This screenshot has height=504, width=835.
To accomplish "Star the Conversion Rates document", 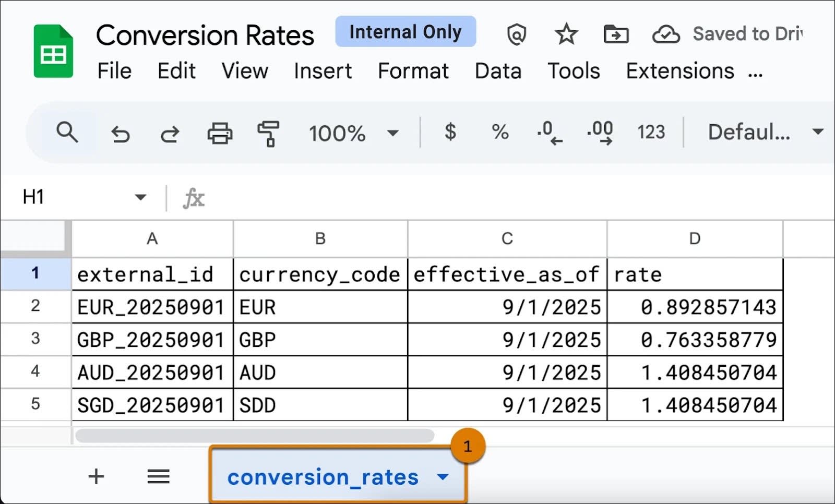I will click(566, 34).
